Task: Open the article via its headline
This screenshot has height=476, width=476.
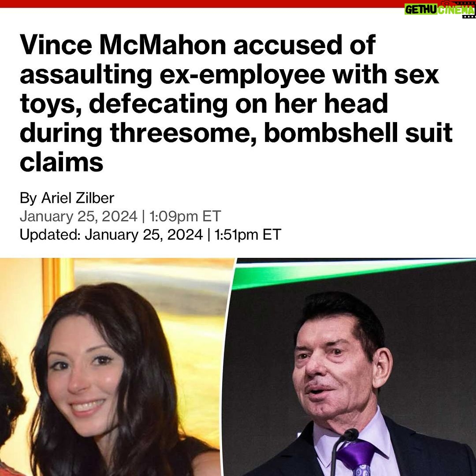Action: coord(236,103)
